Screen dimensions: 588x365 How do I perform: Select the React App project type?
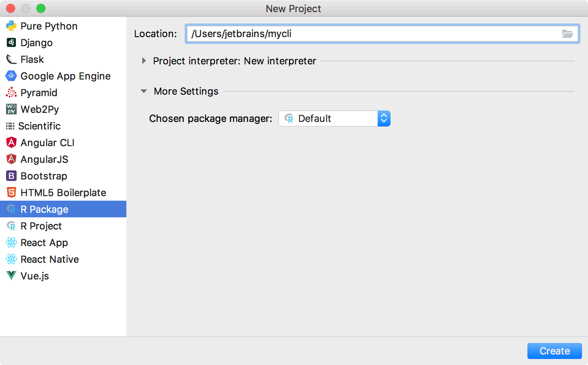tap(44, 242)
